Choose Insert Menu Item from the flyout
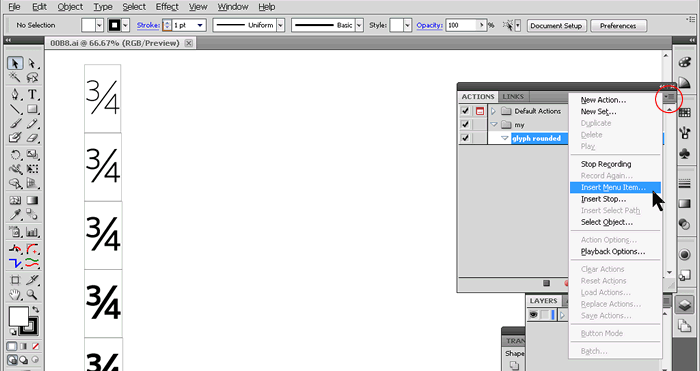 615,188
